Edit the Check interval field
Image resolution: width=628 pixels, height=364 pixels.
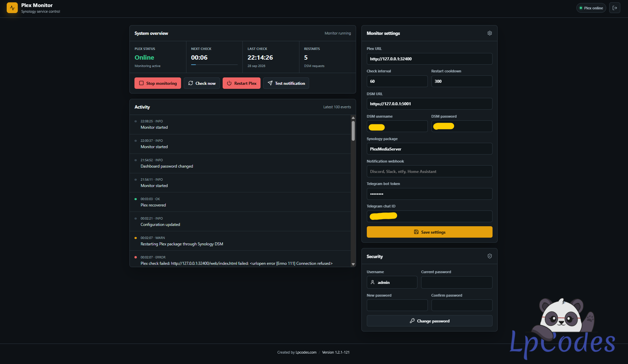pyautogui.click(x=397, y=81)
